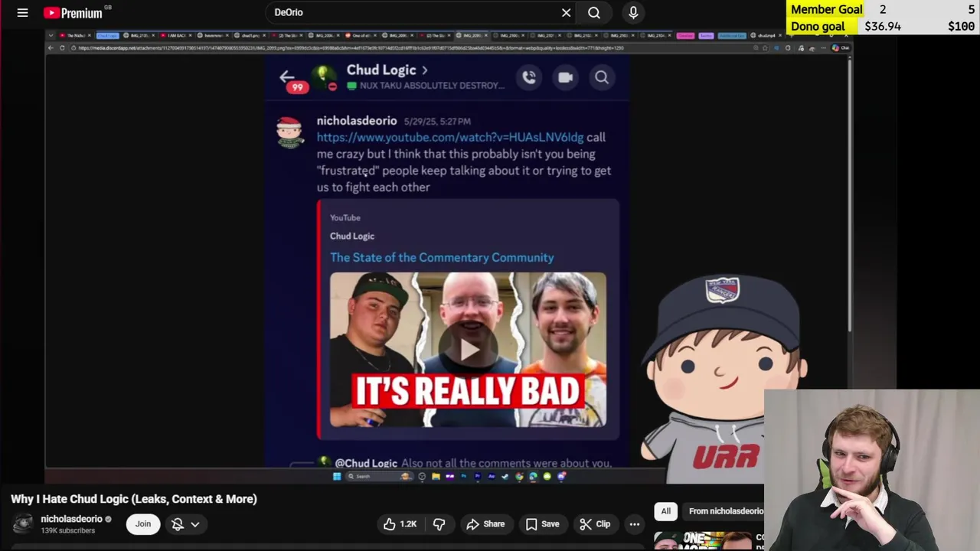Submit search with magnifier button
This screenshot has height=551, width=980.
(x=594, y=12)
